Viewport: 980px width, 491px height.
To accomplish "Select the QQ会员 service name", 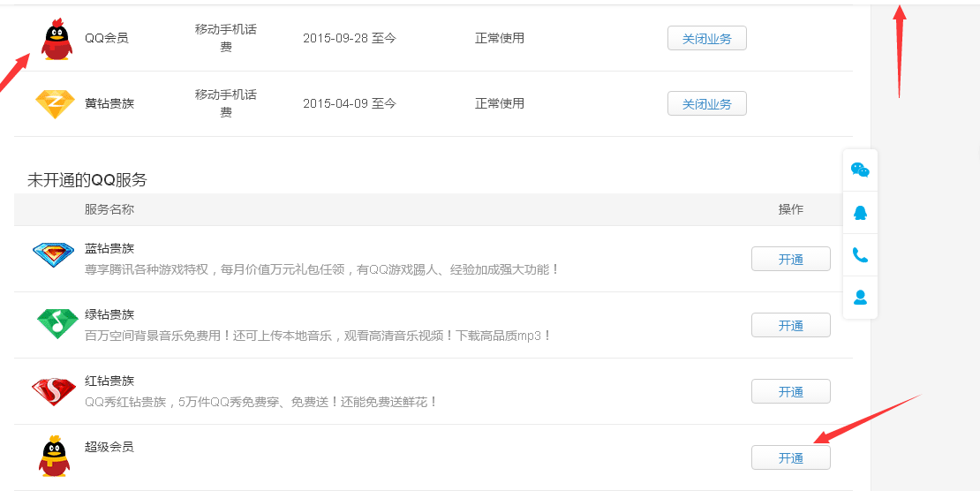I will tap(107, 38).
